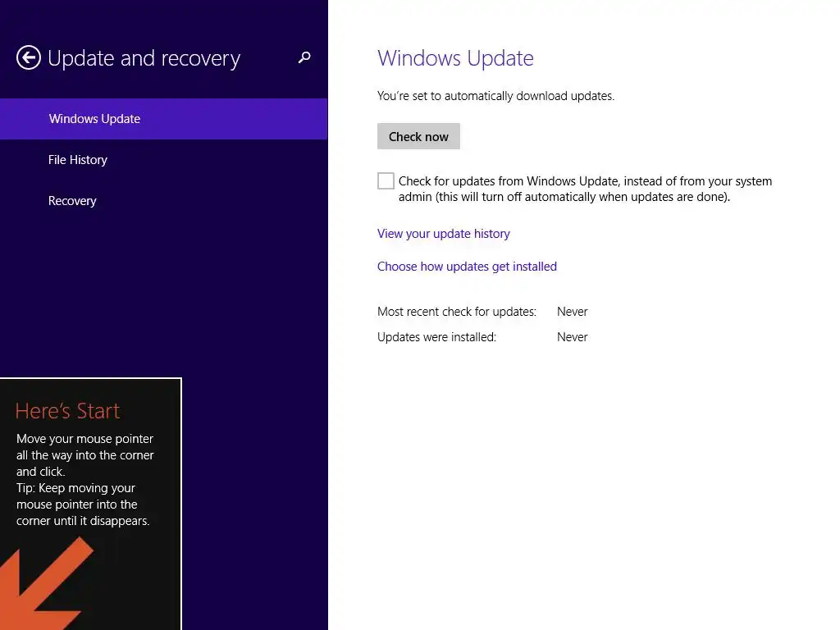Click "You're set to automatically download updates." text
Screen dimensions: 840x630
pyautogui.click(x=495, y=96)
